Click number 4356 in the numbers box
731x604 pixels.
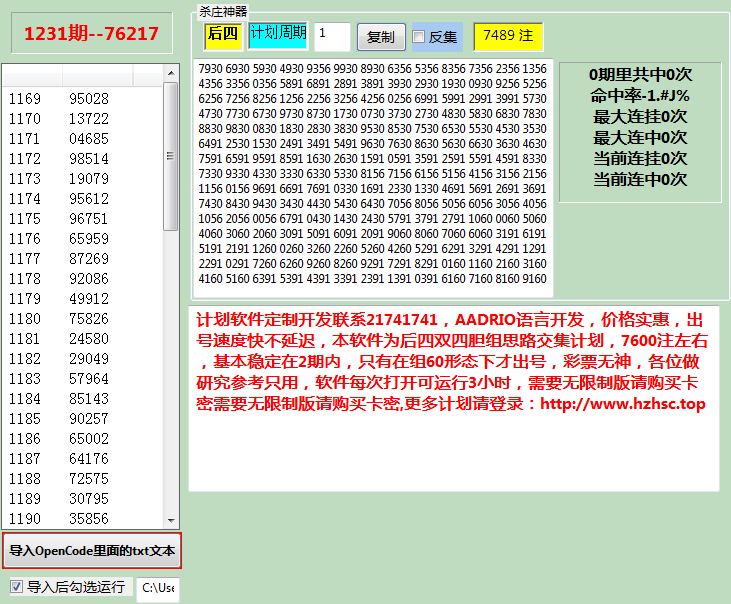pos(210,84)
